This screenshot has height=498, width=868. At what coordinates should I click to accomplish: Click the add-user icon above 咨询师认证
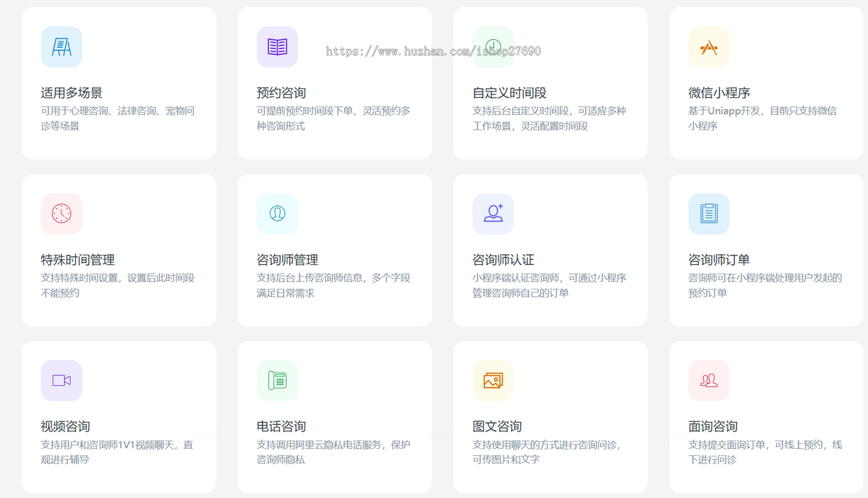pyautogui.click(x=493, y=214)
